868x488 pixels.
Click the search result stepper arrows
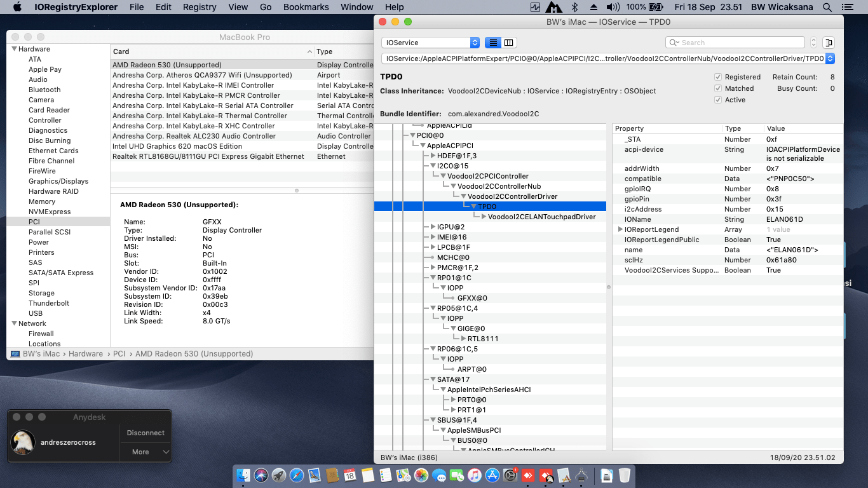click(813, 43)
